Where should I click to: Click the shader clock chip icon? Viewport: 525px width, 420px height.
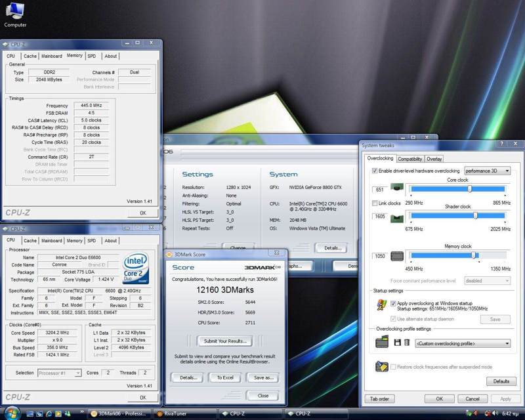[x=397, y=219]
